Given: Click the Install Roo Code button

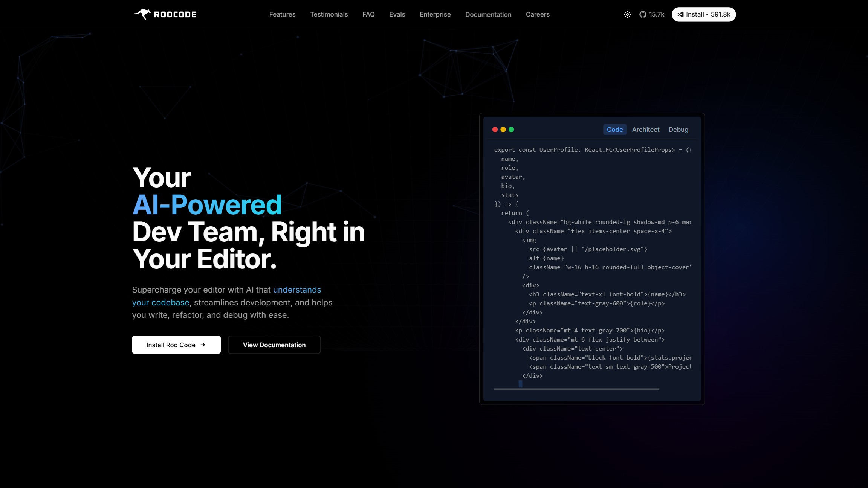Looking at the screenshot, I should (176, 345).
